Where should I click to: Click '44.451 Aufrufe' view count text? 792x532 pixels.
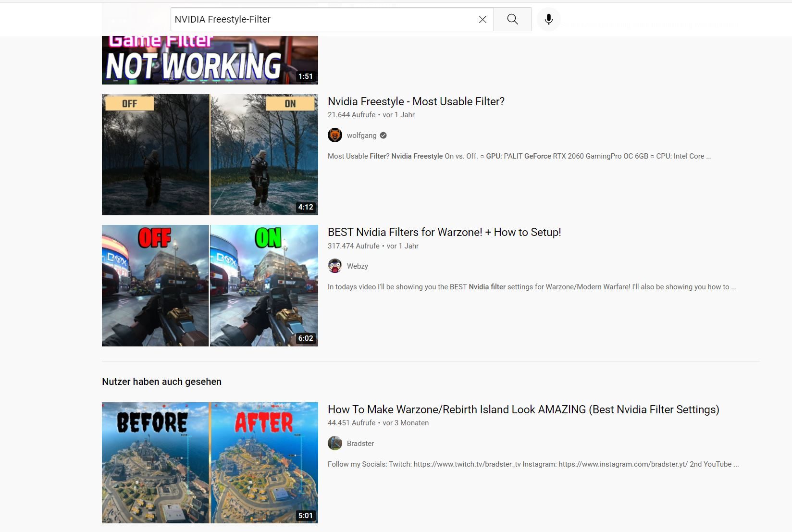pos(352,423)
